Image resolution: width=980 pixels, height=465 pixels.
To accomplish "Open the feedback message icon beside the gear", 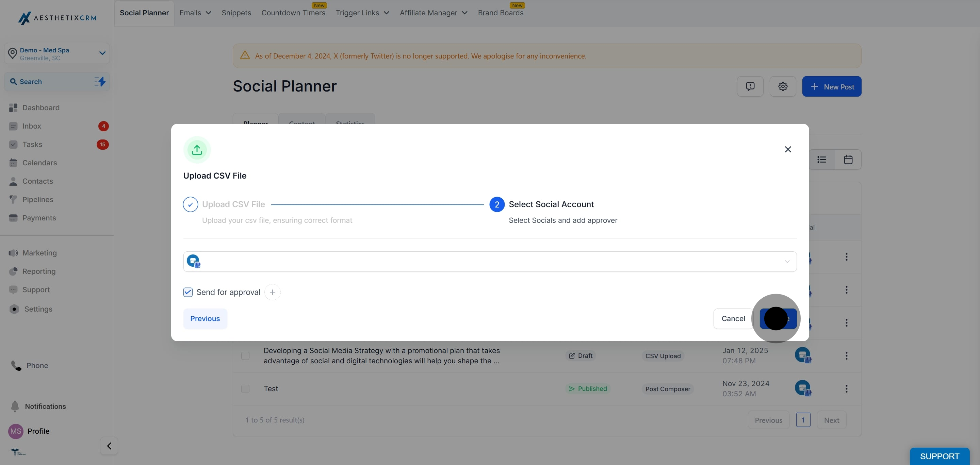I will [750, 86].
